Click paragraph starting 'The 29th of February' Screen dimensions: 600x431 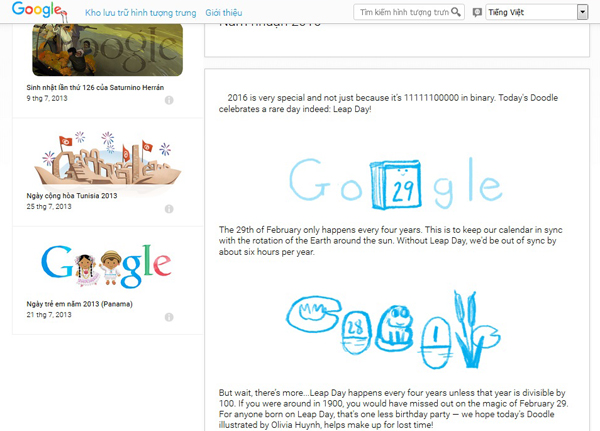click(391, 241)
